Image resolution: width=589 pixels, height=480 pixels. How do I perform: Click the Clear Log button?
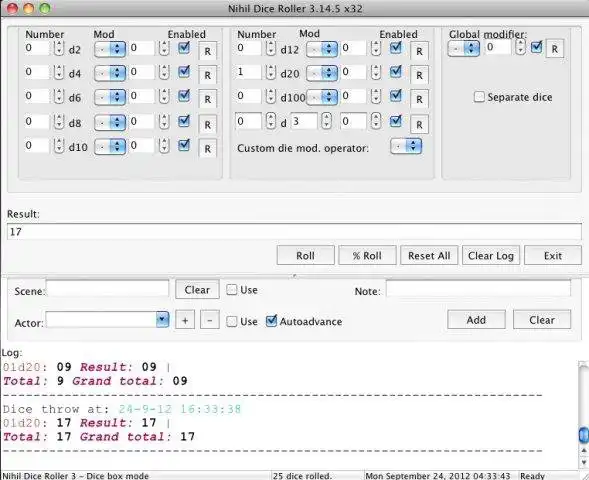point(491,256)
